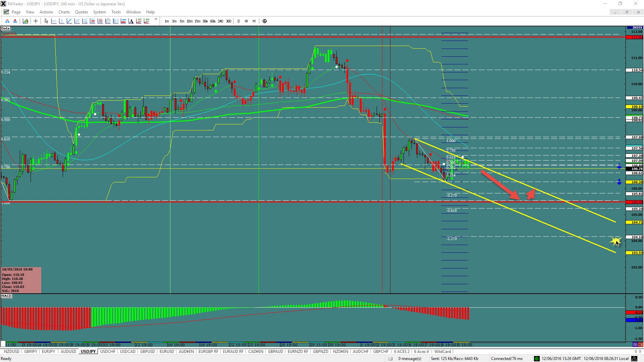Click the compress chart icon with red bar
644x362 pixels.
click(x=7, y=21)
